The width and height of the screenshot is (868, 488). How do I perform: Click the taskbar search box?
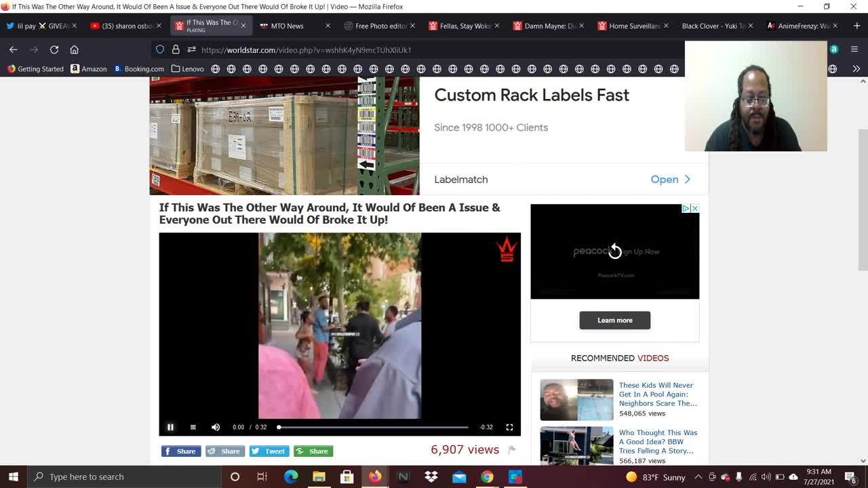point(125,476)
